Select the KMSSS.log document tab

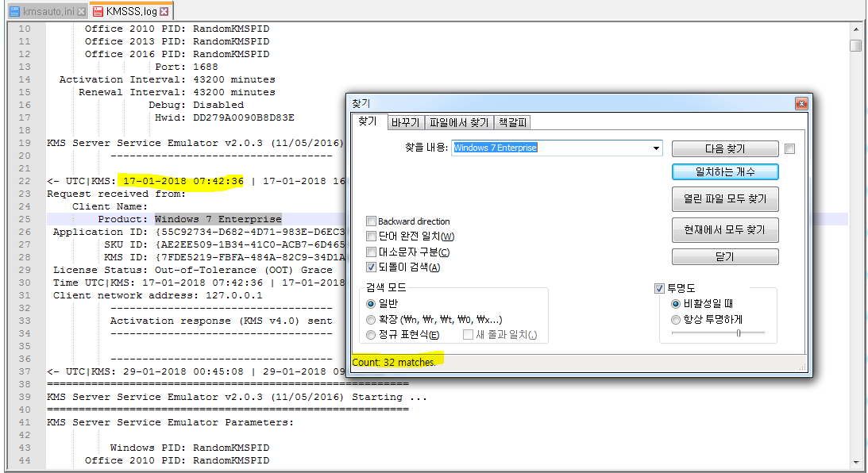pyautogui.click(x=131, y=11)
